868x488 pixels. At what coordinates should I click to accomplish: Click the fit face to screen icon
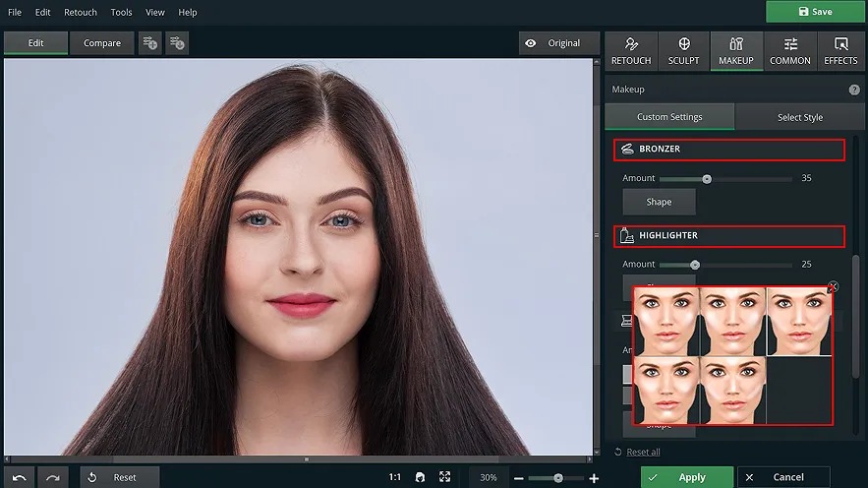420,477
